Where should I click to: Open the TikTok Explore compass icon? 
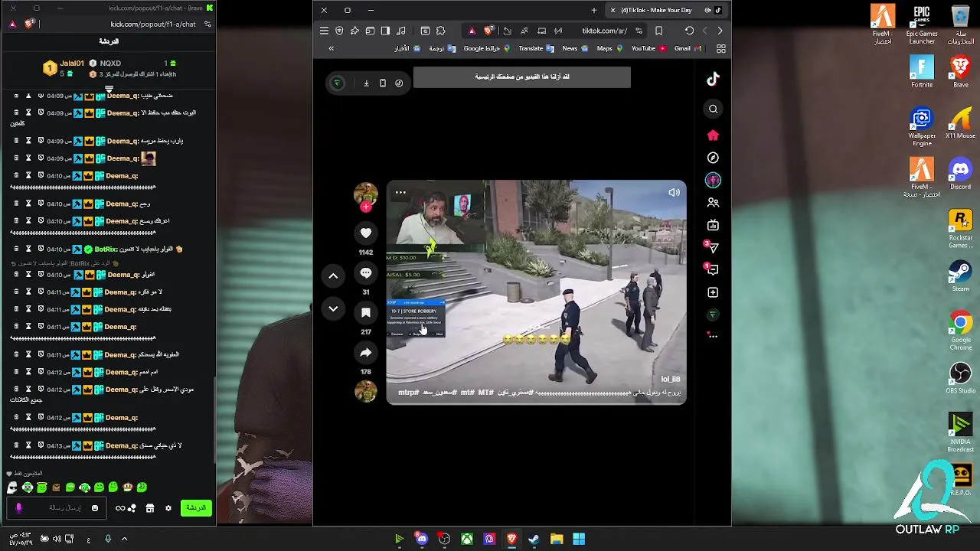tap(713, 158)
